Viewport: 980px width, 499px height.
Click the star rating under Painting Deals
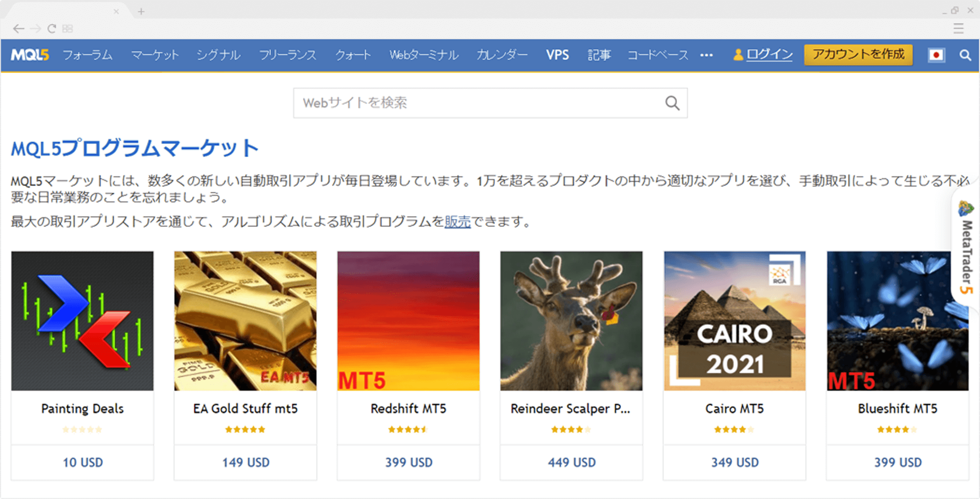[x=82, y=430]
